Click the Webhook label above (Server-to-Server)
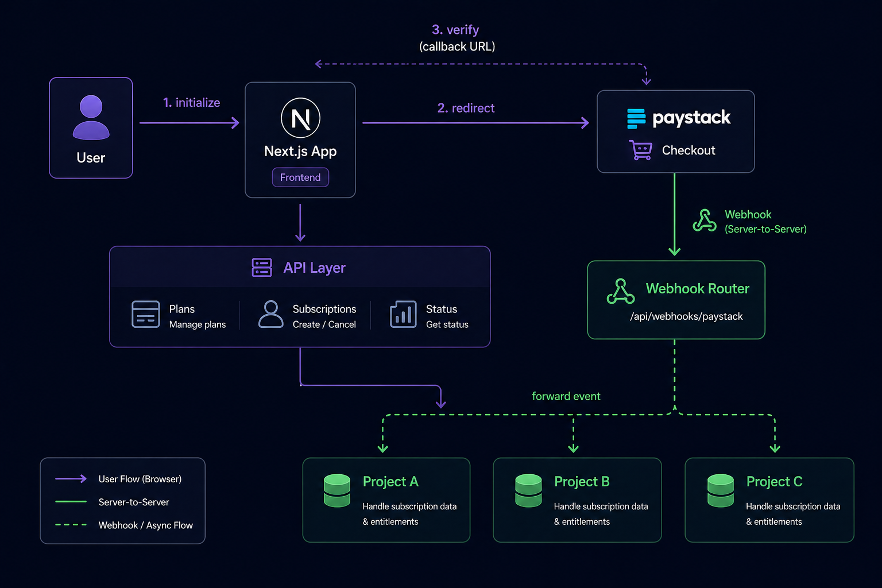882x588 pixels. tap(748, 215)
